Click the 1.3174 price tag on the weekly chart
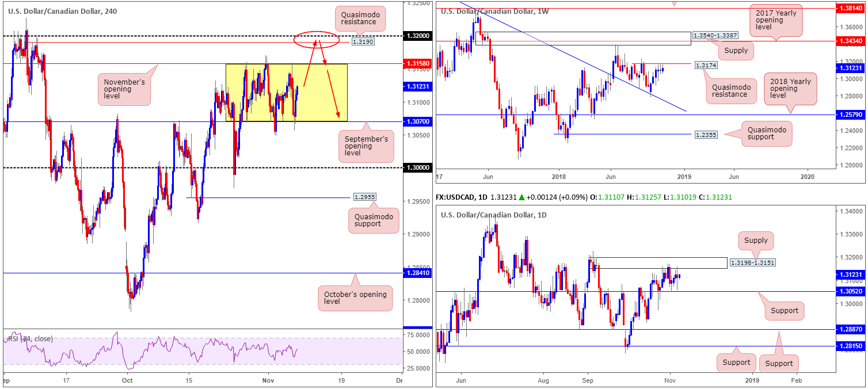This screenshot has height=389, width=868. 707,65
